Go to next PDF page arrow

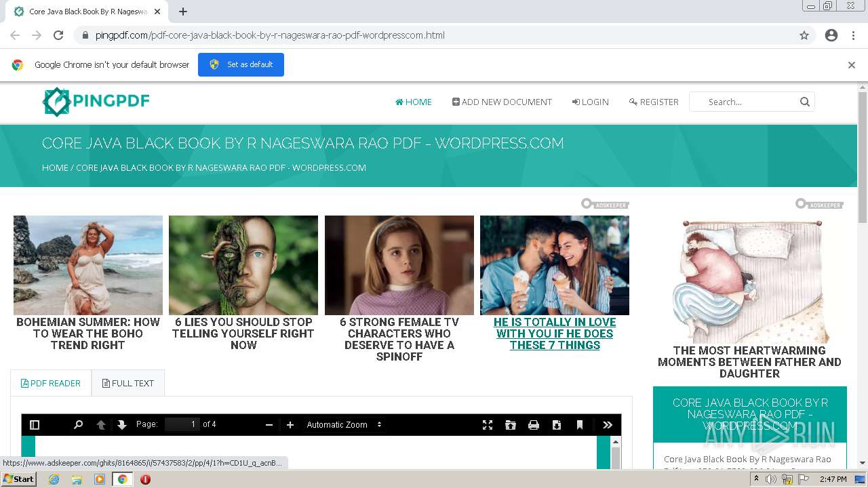[x=122, y=425]
